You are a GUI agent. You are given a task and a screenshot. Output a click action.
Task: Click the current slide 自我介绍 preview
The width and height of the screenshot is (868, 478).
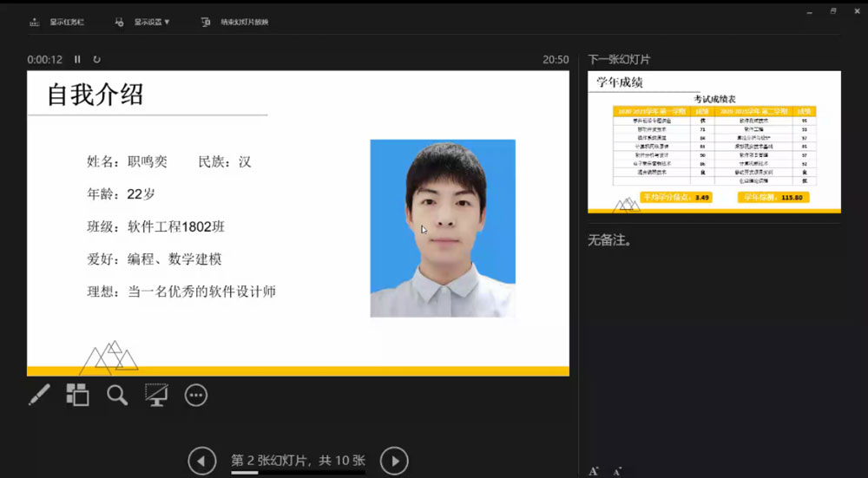point(298,223)
